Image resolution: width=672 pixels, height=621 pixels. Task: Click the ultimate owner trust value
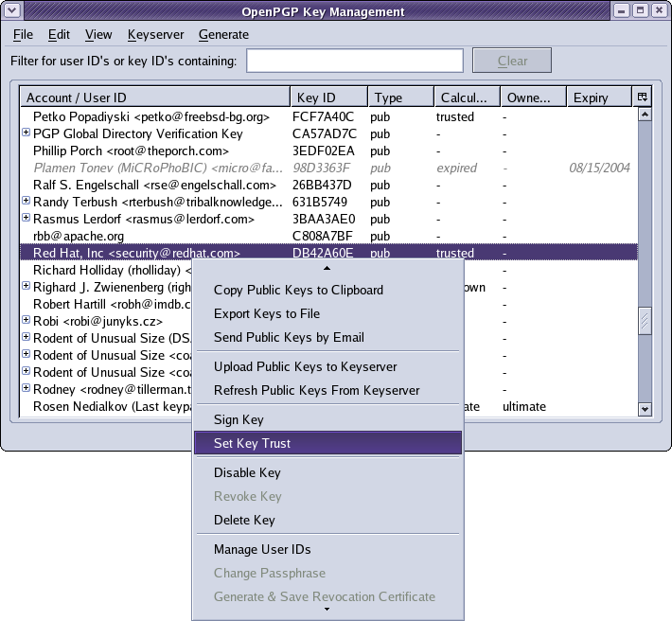click(x=524, y=406)
